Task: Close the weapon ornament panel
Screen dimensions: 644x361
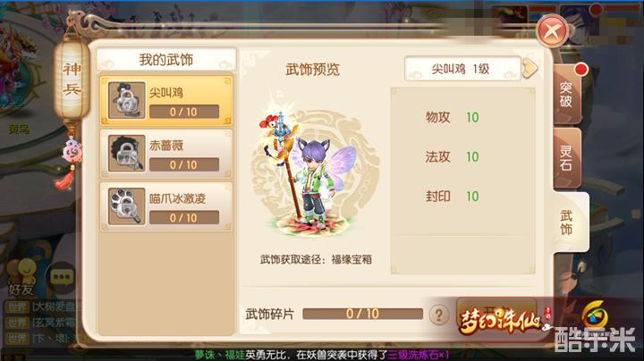Action: (x=553, y=30)
